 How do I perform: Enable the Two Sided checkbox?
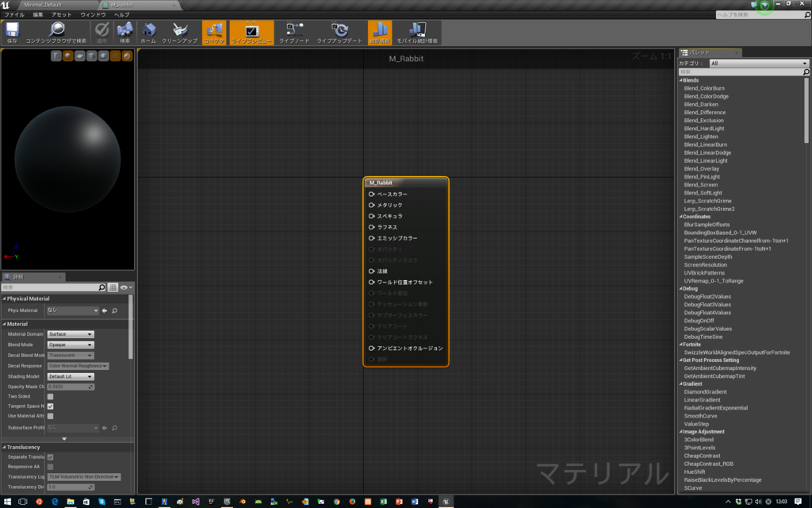[x=50, y=397]
